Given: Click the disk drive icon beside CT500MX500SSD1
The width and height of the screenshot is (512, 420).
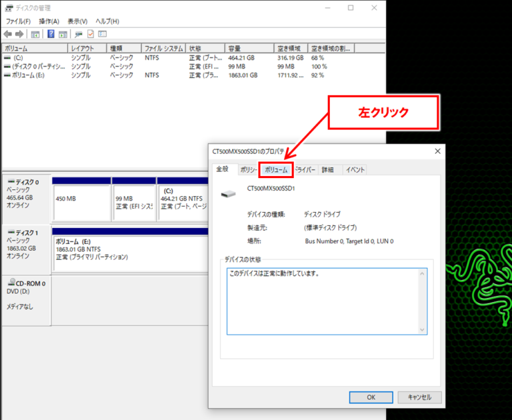Looking at the screenshot, I should (228, 194).
